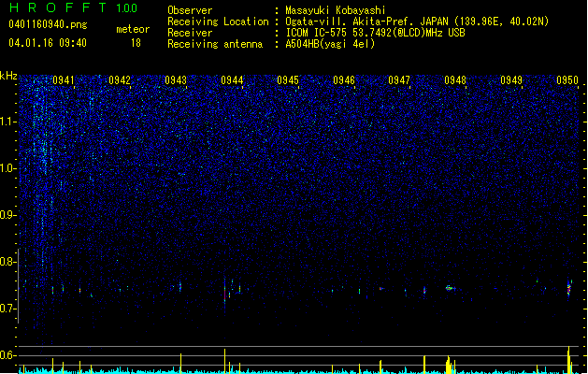The width and height of the screenshot is (588, 374).
Task: Click the 0945 time marker
Action: [x=288, y=80]
